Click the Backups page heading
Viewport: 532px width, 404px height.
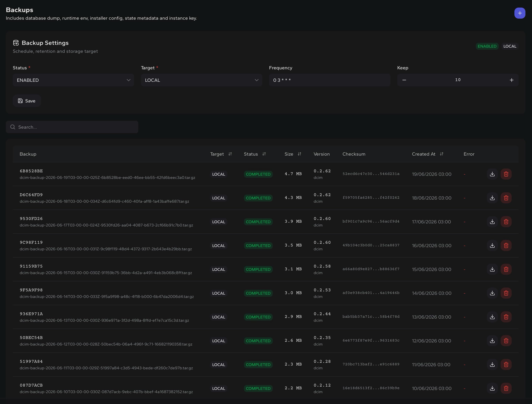tap(19, 10)
